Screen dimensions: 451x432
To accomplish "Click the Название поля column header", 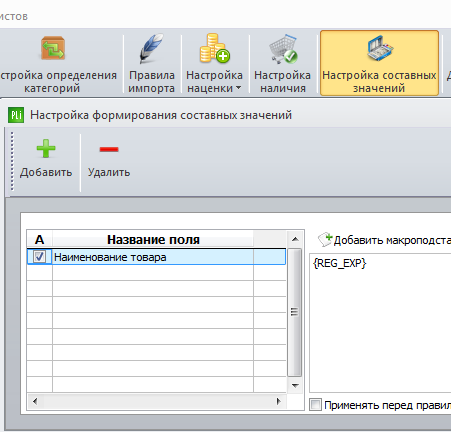I will pos(153,239).
